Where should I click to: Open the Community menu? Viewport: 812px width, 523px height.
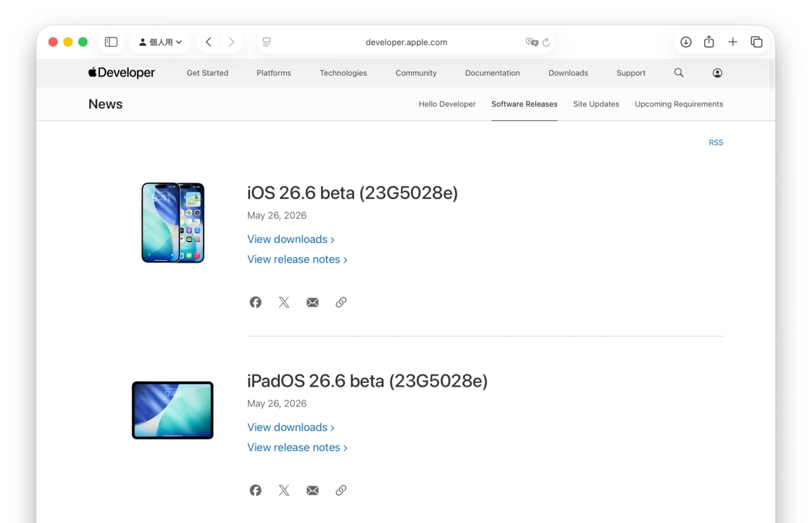click(x=416, y=73)
